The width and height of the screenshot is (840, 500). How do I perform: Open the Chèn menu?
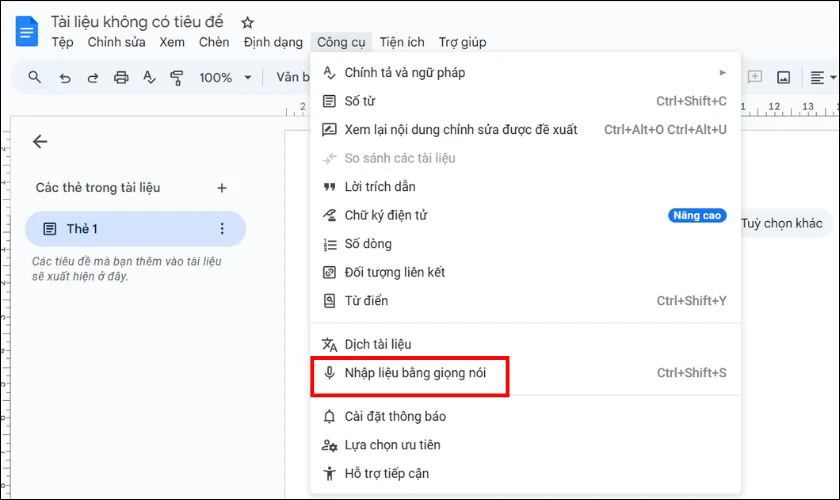(214, 42)
